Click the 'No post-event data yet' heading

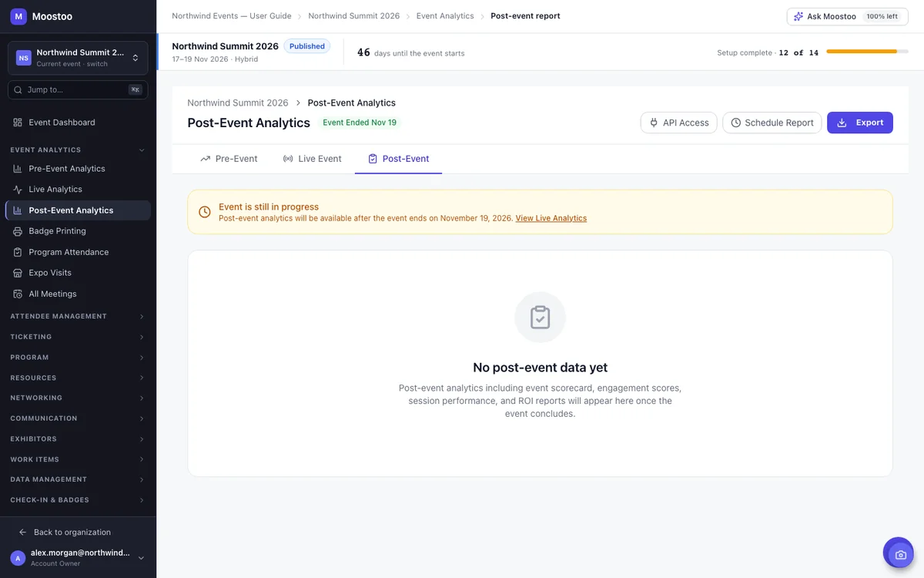click(540, 368)
